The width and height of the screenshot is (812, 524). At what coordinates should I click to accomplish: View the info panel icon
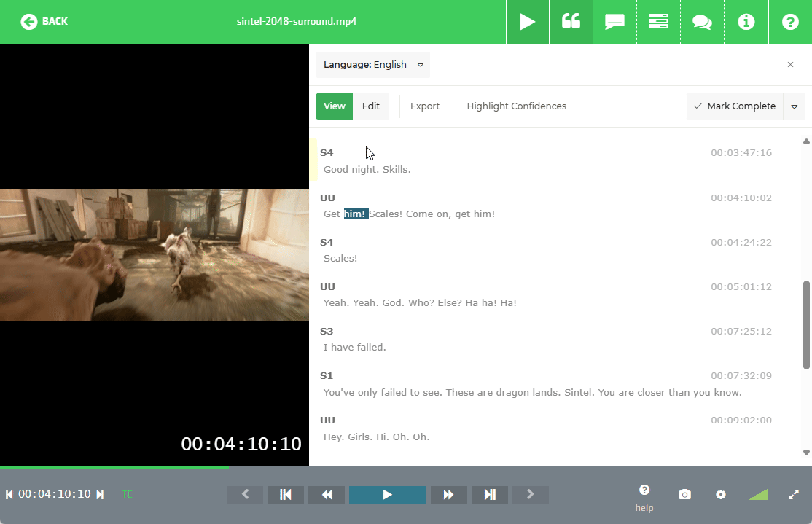(x=746, y=21)
